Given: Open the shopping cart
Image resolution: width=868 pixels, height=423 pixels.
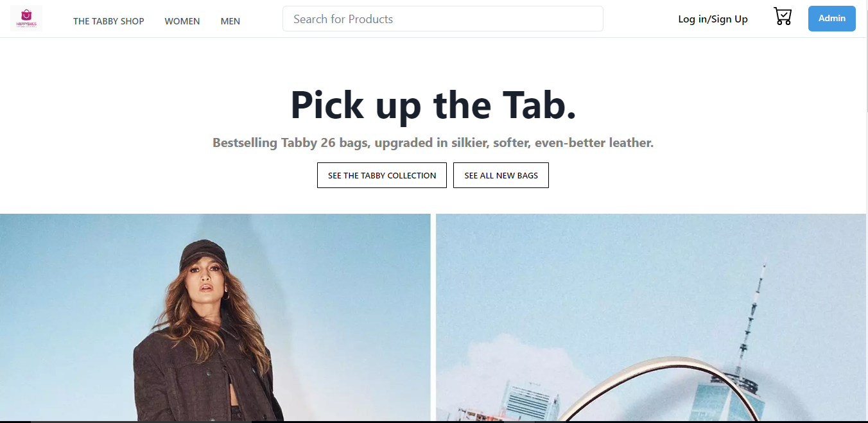Looking at the screenshot, I should [x=783, y=17].
